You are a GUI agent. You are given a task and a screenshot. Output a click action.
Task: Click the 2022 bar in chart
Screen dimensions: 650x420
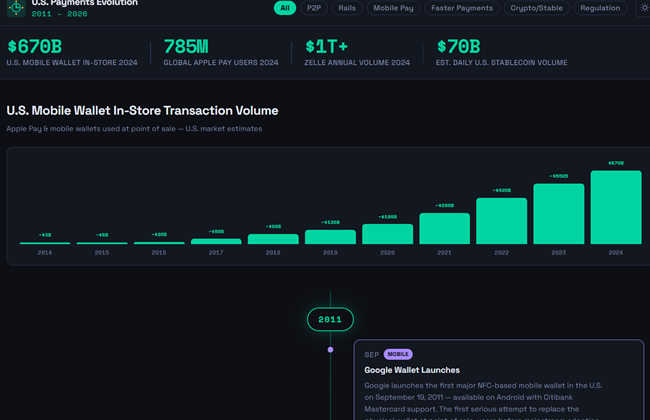pyautogui.click(x=501, y=221)
